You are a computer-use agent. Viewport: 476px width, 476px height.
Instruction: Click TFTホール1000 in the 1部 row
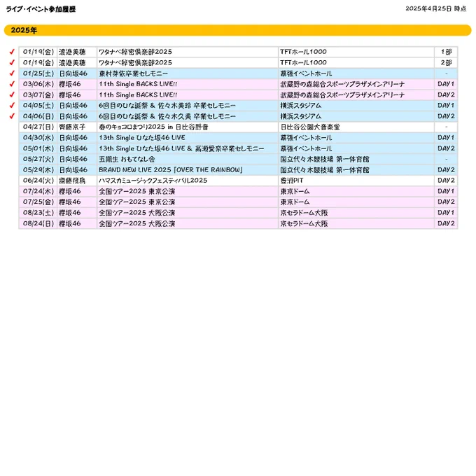303,52
